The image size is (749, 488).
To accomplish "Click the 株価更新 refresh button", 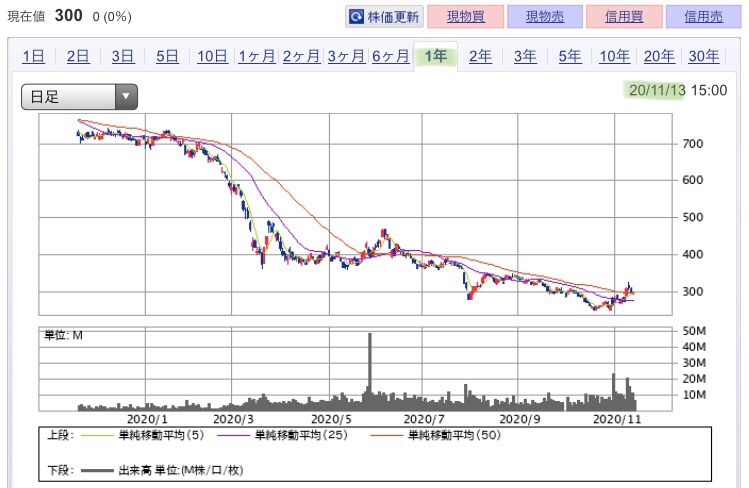I will click(385, 17).
